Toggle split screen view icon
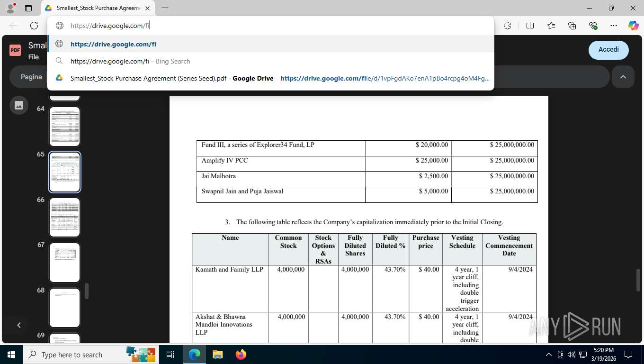The width and height of the screenshot is (644, 364). coord(530,26)
